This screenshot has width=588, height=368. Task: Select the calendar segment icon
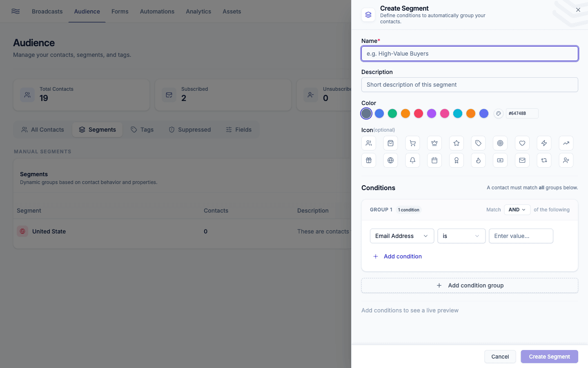point(434,160)
